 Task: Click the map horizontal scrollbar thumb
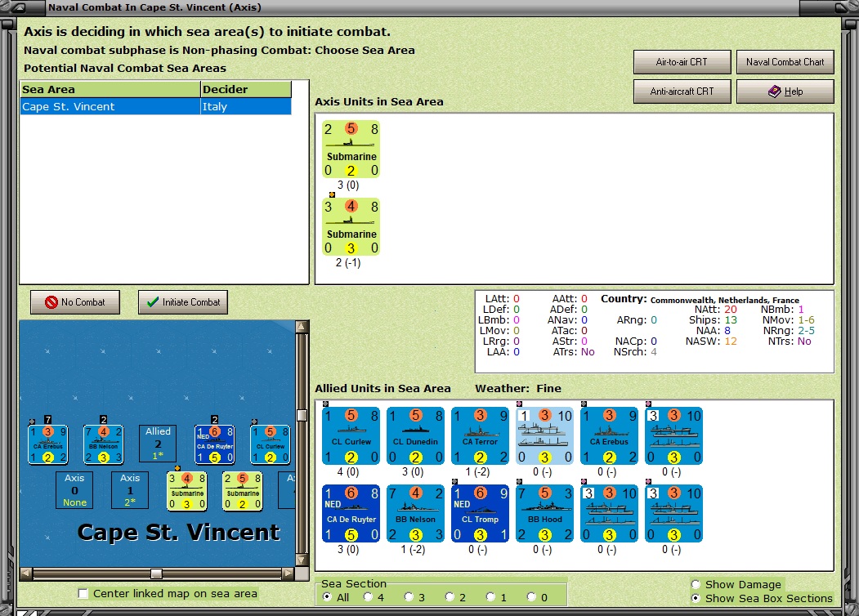[156, 574]
